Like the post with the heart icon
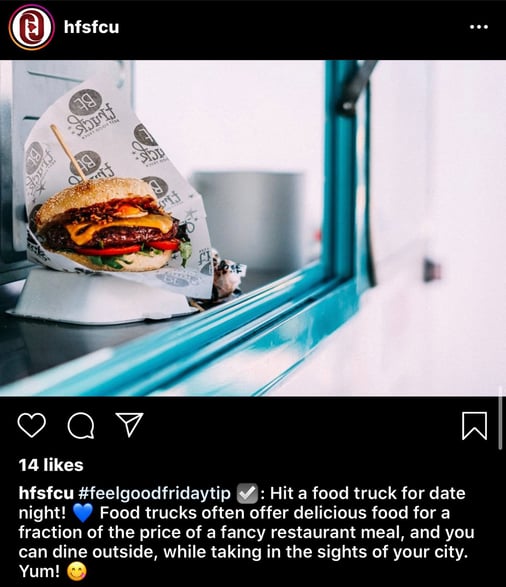The image size is (506, 587). click(x=32, y=425)
